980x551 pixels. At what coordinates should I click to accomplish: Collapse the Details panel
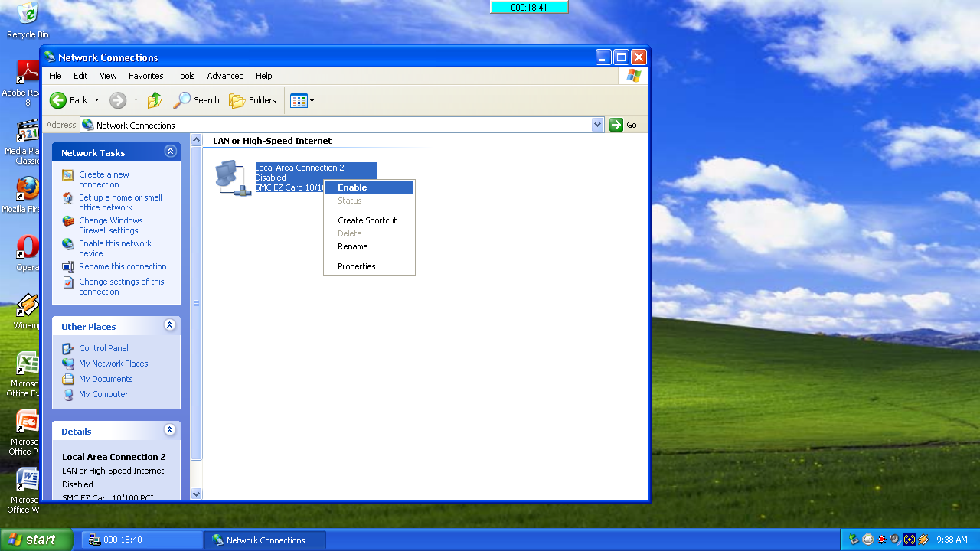point(170,430)
